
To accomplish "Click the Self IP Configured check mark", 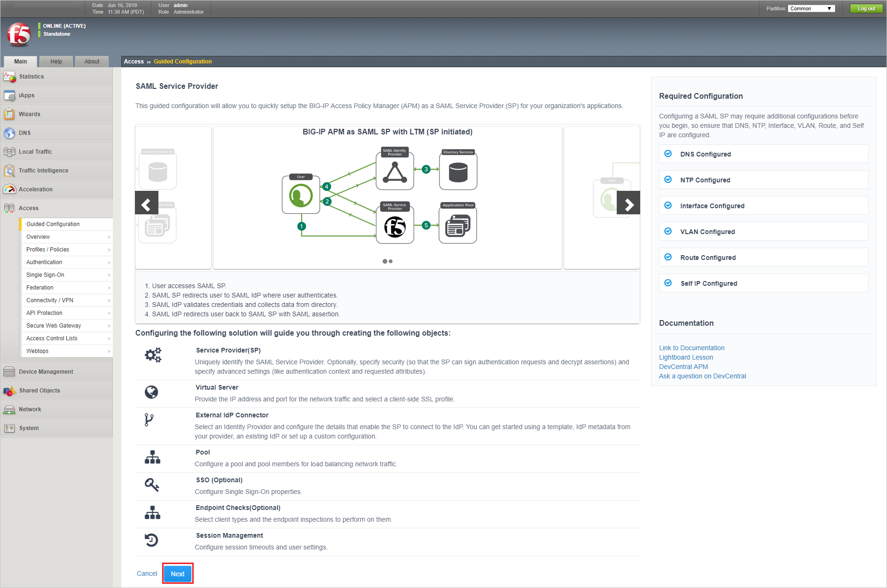I will 668,283.
